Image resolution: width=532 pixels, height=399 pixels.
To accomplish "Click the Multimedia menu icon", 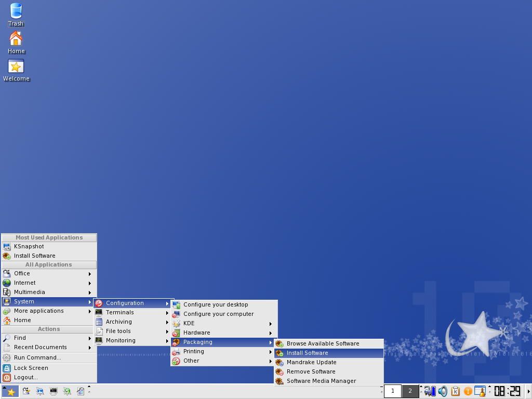I will (x=7, y=292).
